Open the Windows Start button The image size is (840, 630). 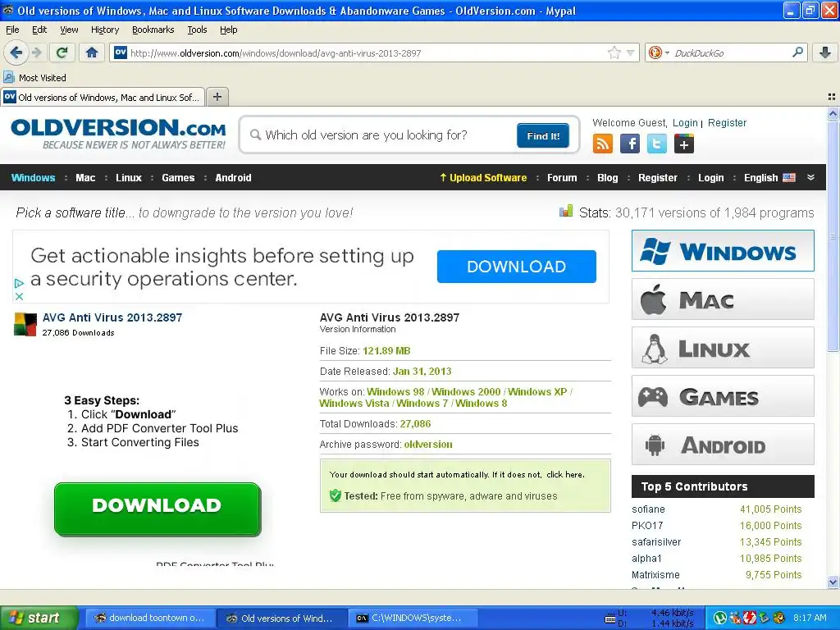click(39, 618)
